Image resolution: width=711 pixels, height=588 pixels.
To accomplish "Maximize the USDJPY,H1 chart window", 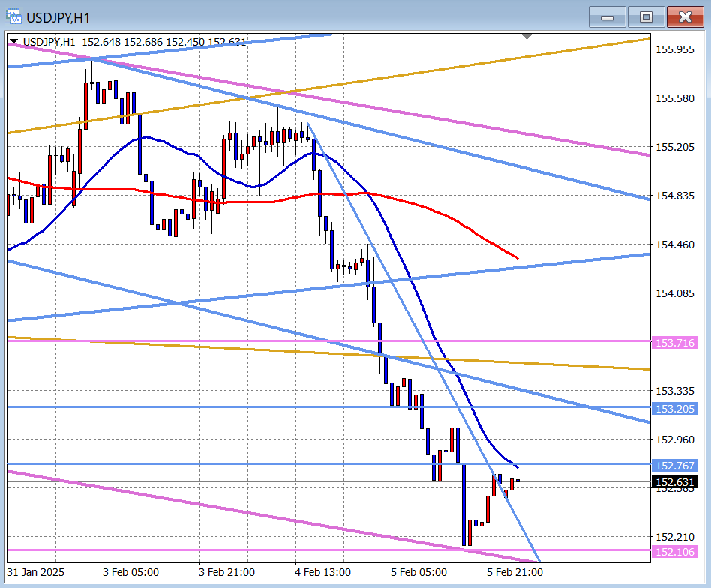I will pos(646,16).
